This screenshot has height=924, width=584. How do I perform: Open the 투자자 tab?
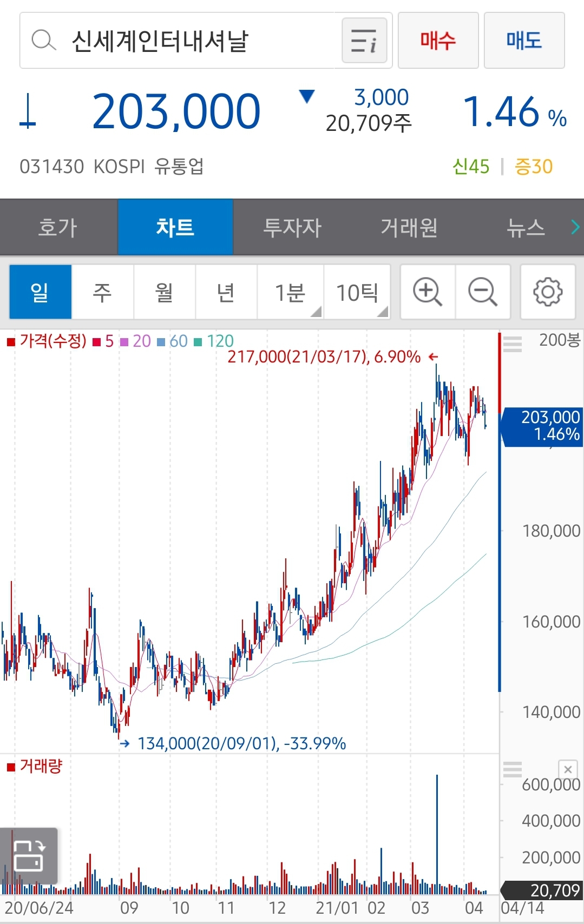tap(292, 227)
